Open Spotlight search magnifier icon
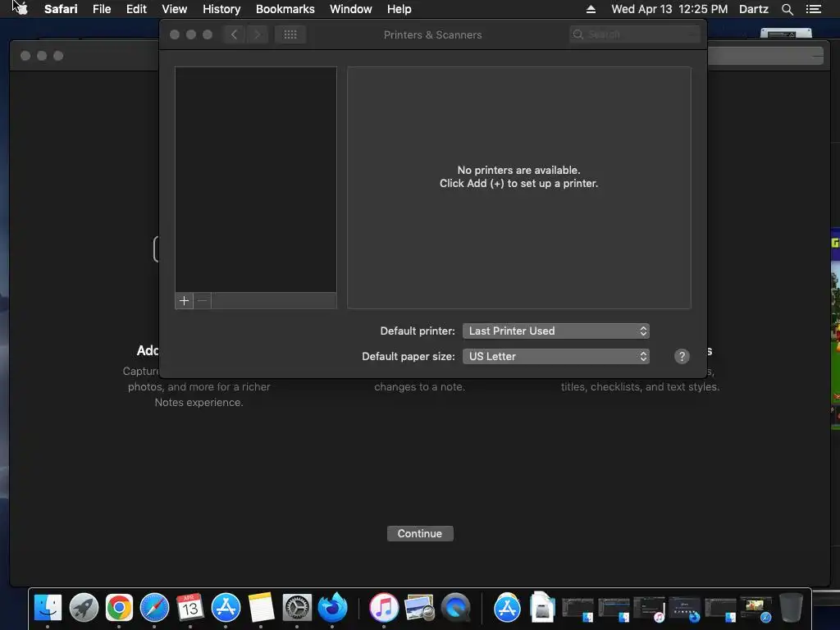The image size is (840, 630). (787, 9)
